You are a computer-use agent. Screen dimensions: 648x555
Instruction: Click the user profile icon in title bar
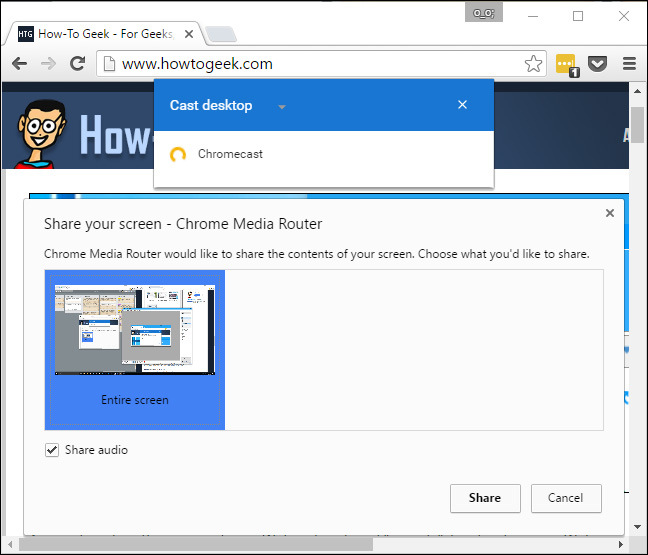(484, 13)
